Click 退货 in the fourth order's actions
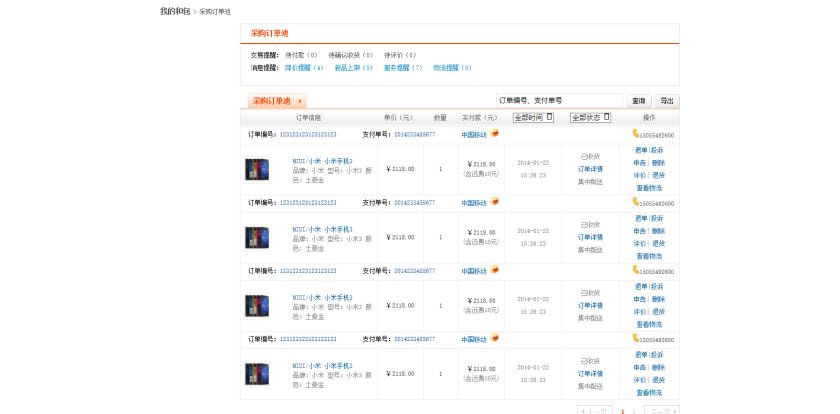Viewport: 840px width, 414px height. (x=658, y=380)
